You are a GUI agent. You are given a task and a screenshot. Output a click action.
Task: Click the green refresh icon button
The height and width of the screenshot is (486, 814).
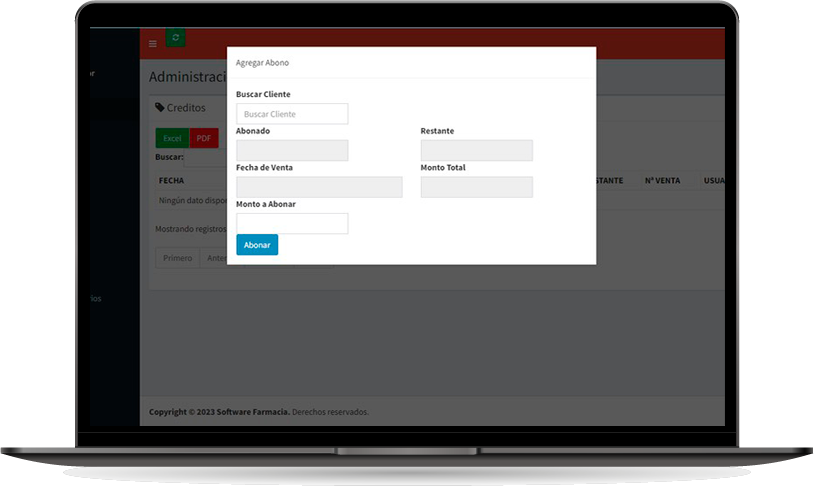(175, 37)
